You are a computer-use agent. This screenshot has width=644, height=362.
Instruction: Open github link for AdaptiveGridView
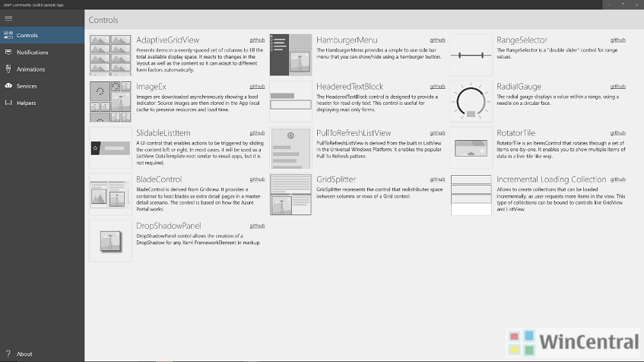click(257, 40)
